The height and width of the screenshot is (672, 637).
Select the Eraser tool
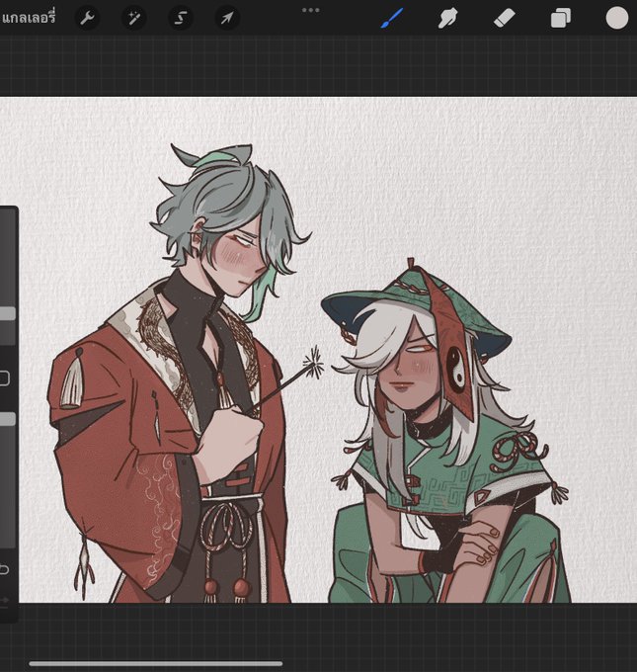(505, 19)
